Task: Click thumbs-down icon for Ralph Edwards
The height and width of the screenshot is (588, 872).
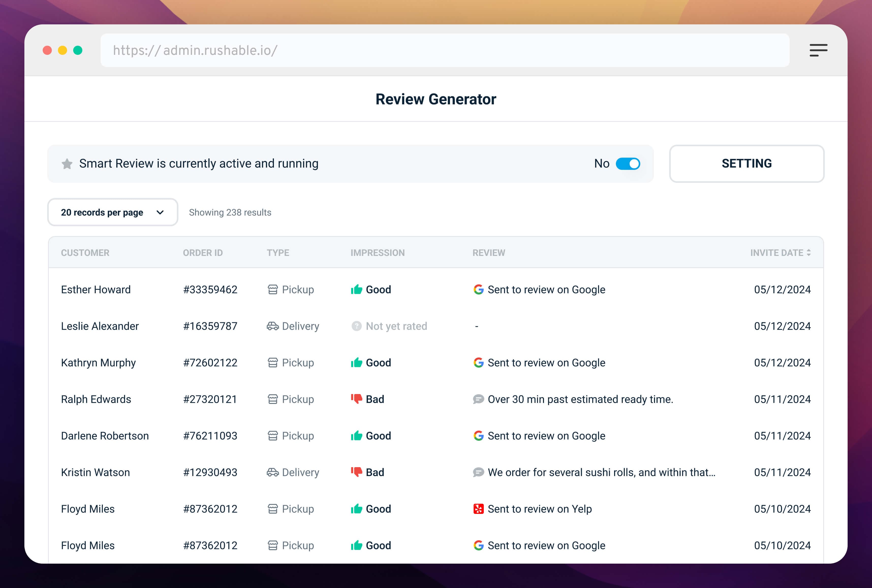Action: pyautogui.click(x=356, y=399)
